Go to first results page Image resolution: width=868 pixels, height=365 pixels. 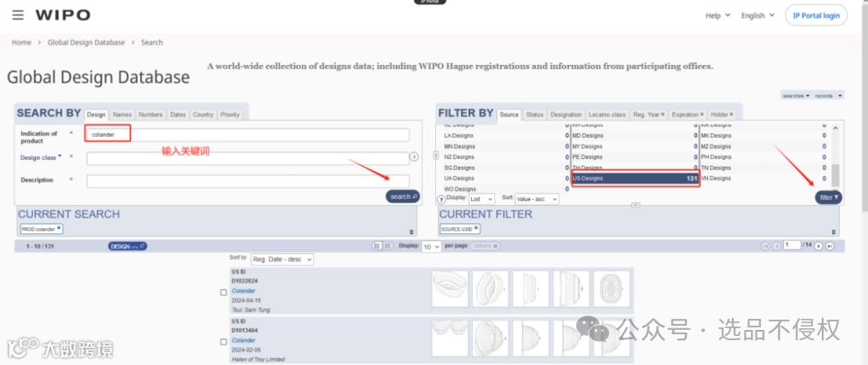pyautogui.click(x=765, y=246)
